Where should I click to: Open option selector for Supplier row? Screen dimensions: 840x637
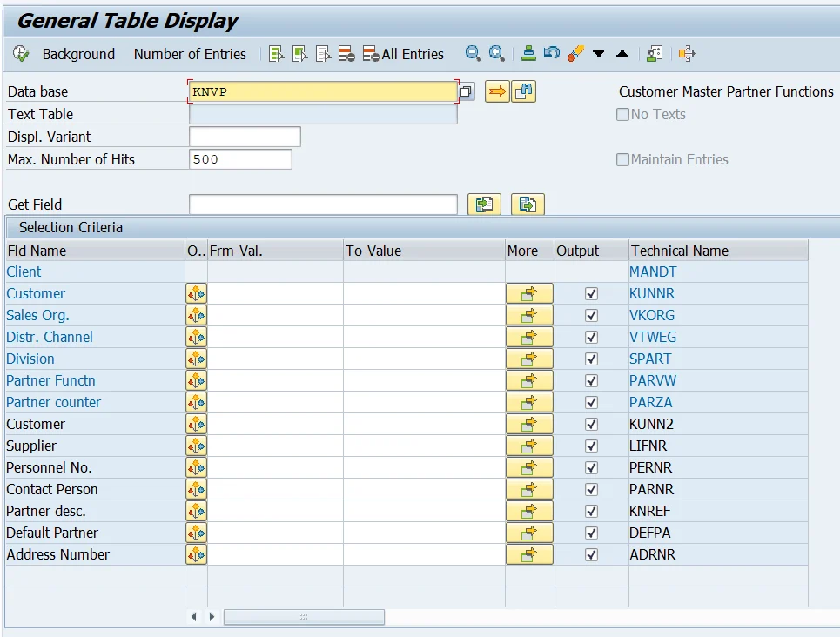click(196, 446)
